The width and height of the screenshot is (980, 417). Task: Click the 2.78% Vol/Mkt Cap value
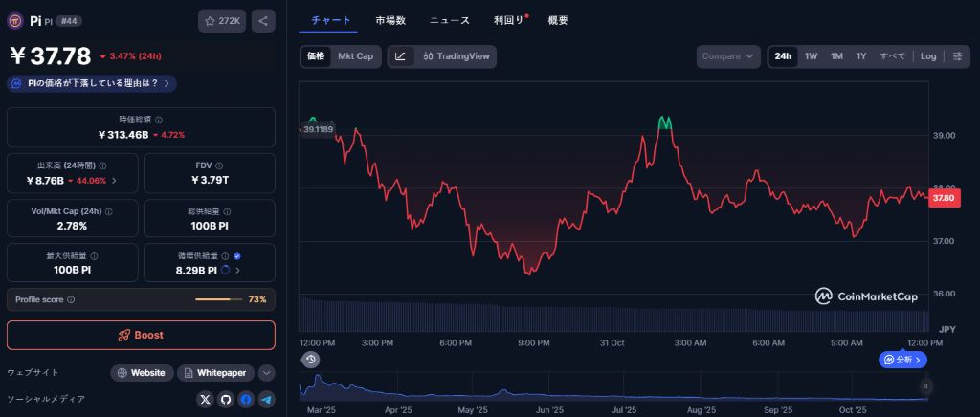72,226
